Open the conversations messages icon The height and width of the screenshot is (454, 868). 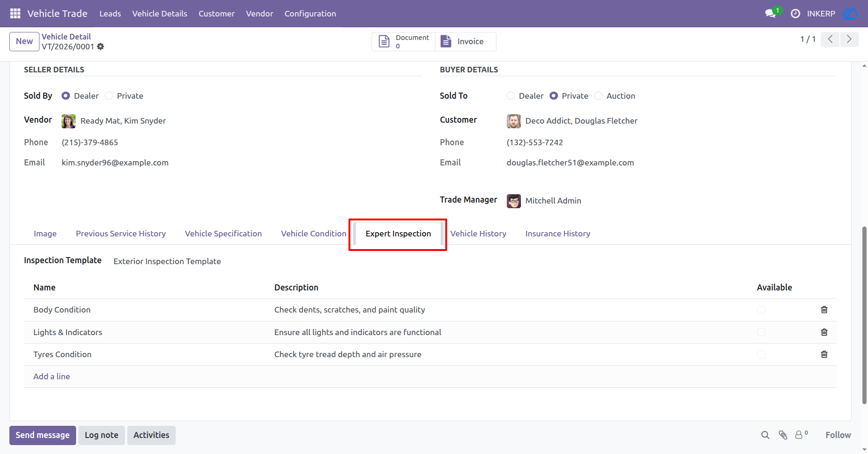click(770, 14)
